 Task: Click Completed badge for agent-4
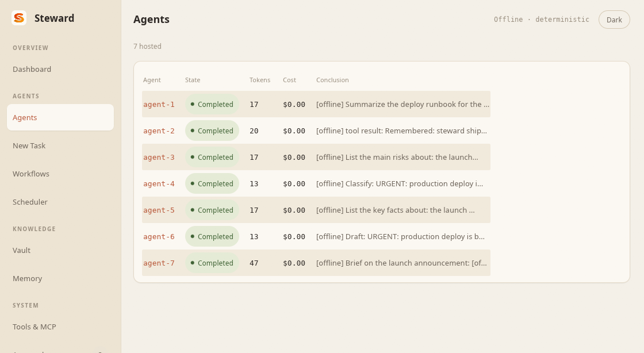212,183
